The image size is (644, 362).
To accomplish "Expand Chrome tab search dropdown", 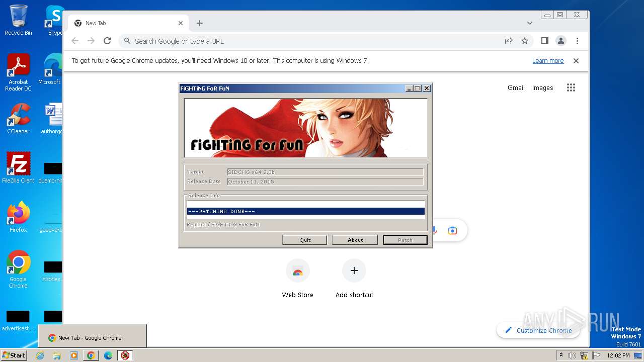I will tap(530, 23).
